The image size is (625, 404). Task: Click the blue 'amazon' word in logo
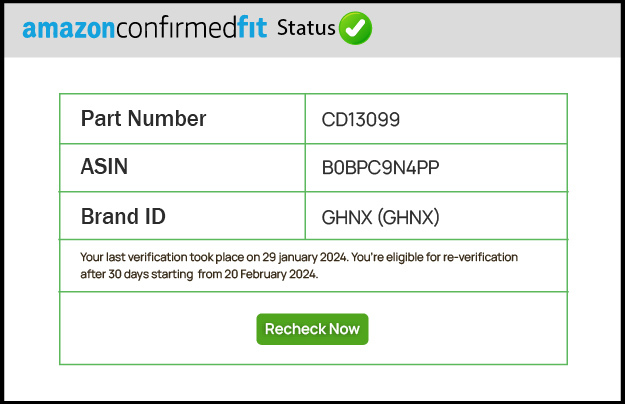pyautogui.click(x=68, y=28)
